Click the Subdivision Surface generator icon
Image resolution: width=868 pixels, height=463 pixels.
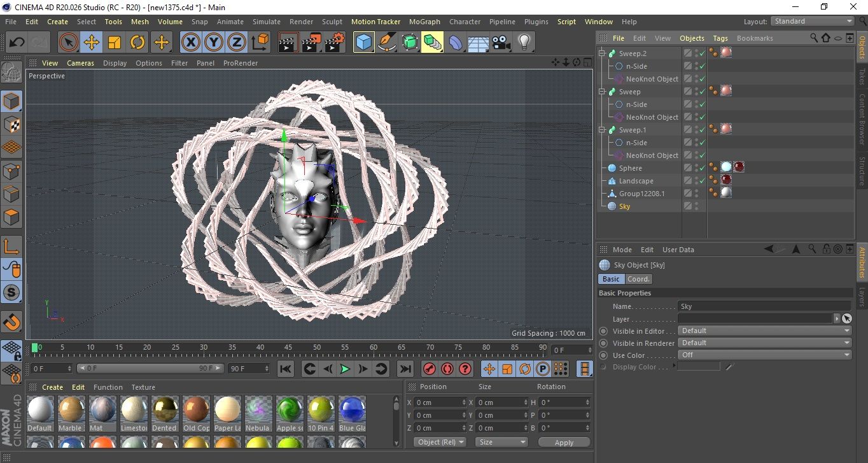(410, 43)
